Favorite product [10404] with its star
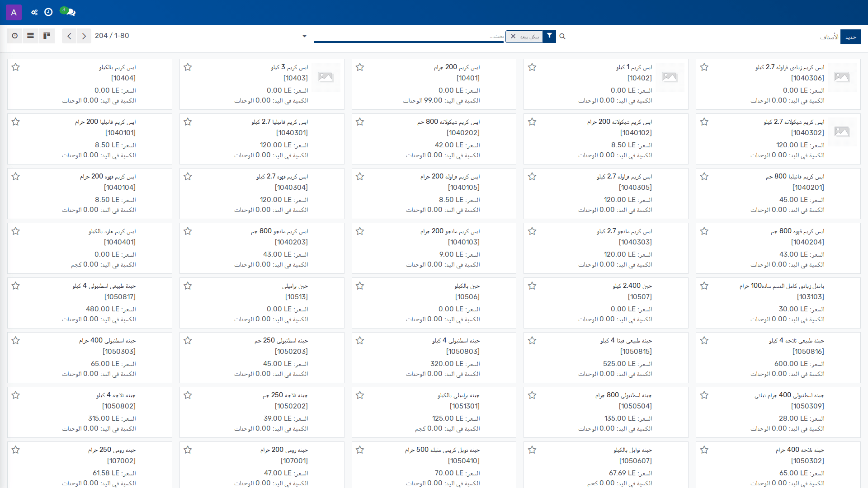This screenshot has height=488, width=868. coord(16,67)
